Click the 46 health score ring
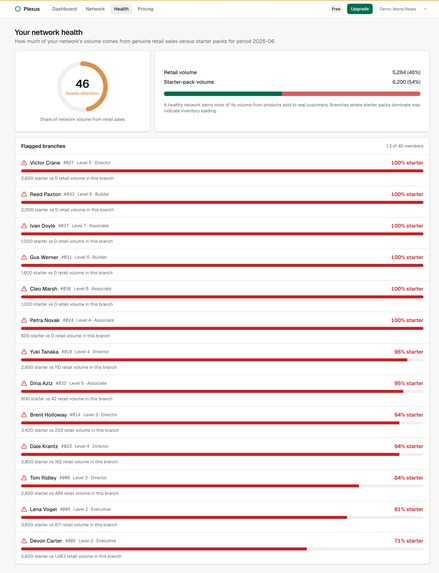The height and width of the screenshot is (573, 439). point(82,87)
